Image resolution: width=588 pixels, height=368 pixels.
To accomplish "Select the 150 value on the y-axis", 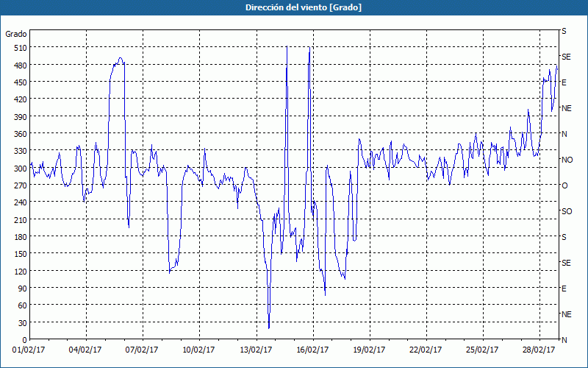I will click(x=20, y=254).
